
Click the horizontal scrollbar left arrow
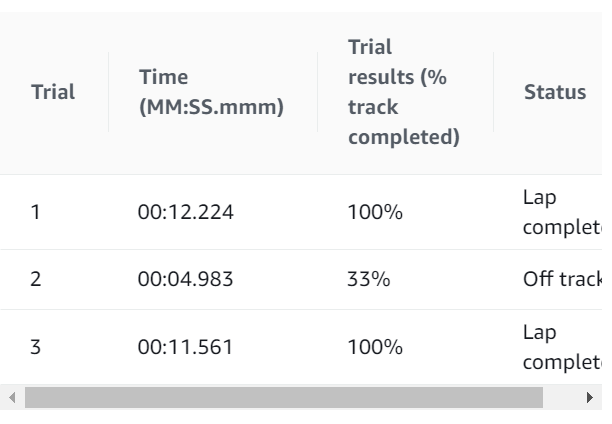coord(12,398)
